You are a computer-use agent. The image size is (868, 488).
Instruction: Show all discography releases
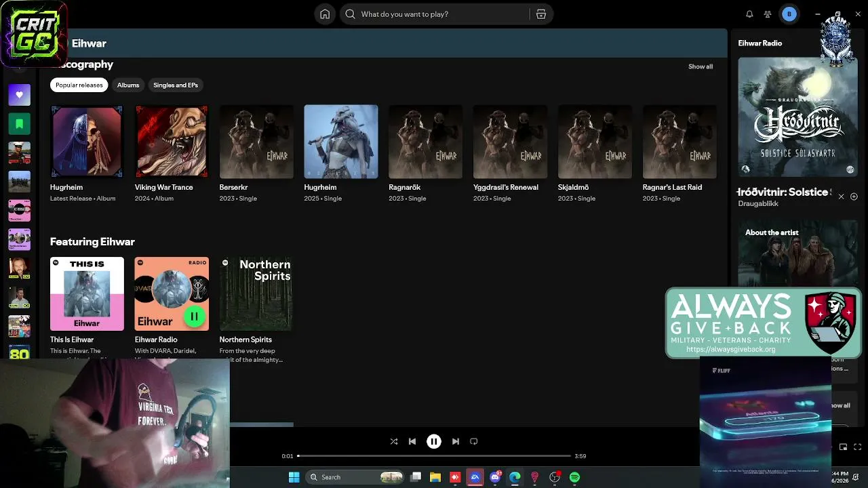[x=701, y=66]
